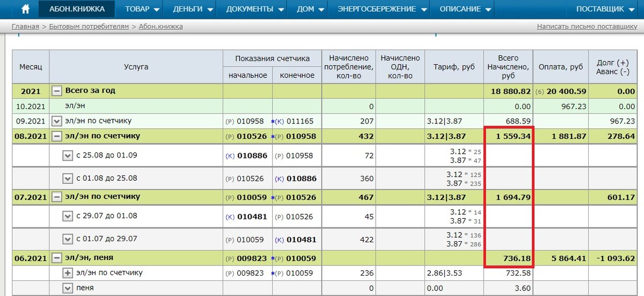
Task: Go to Главная breadcrumb link
Action: (25, 26)
